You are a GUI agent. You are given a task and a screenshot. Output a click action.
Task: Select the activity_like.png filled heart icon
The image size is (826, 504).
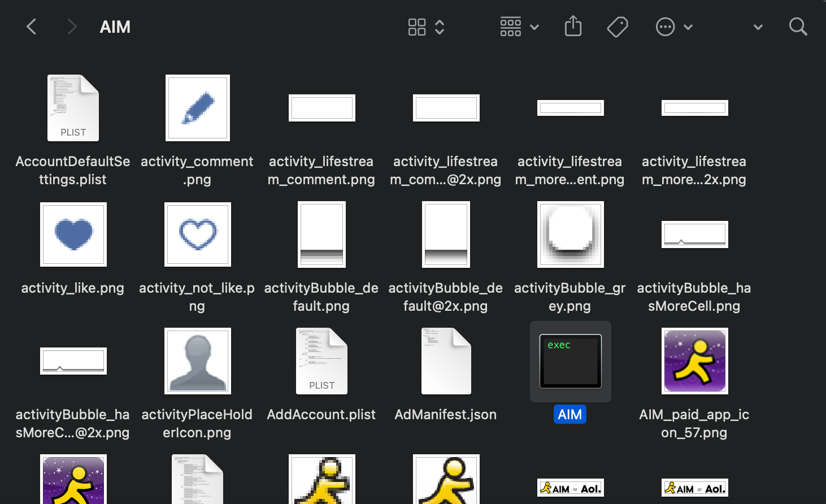[x=73, y=234]
